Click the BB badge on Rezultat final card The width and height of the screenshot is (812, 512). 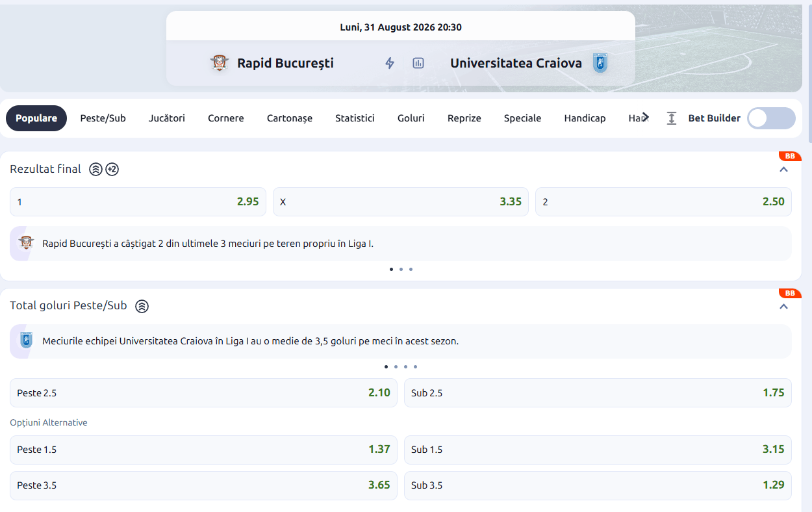790,156
